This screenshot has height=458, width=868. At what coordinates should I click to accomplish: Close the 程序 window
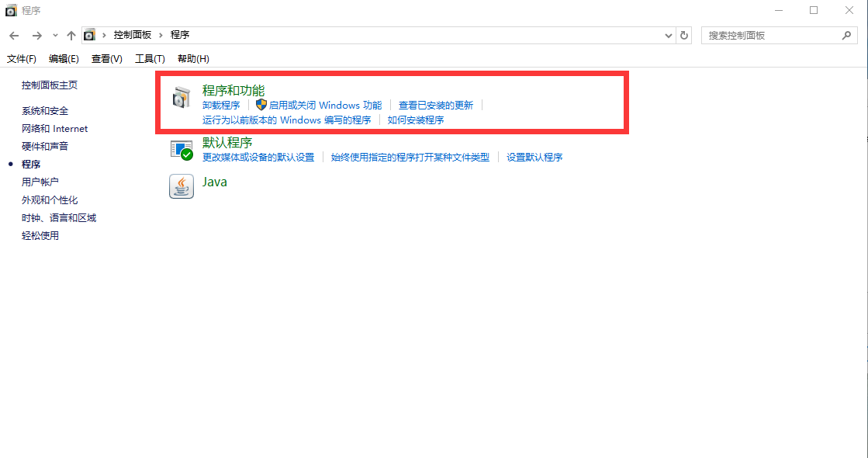coord(849,11)
